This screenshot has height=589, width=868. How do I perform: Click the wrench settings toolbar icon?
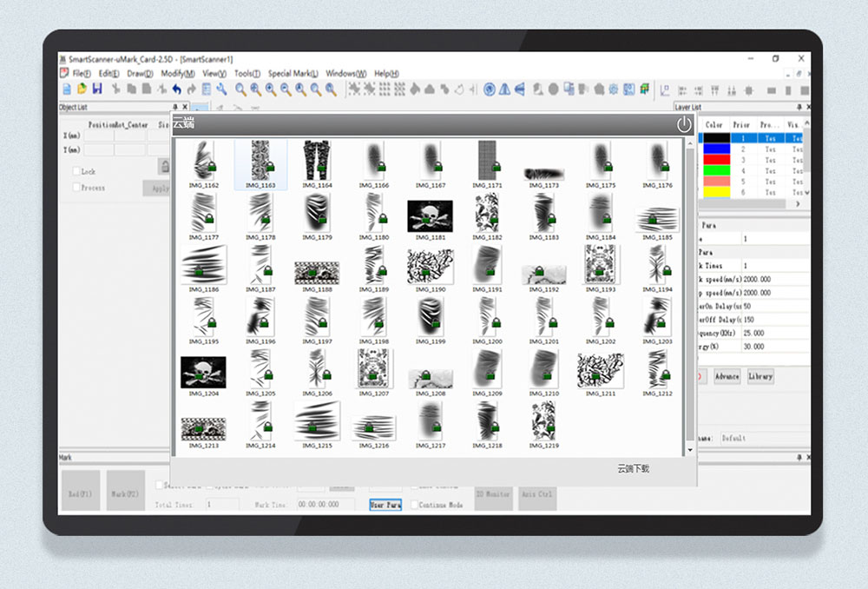221,89
